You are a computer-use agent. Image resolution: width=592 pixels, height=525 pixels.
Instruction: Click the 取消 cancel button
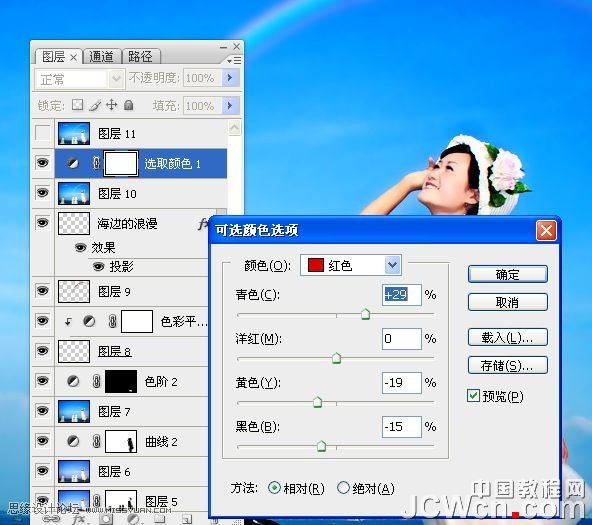(507, 302)
